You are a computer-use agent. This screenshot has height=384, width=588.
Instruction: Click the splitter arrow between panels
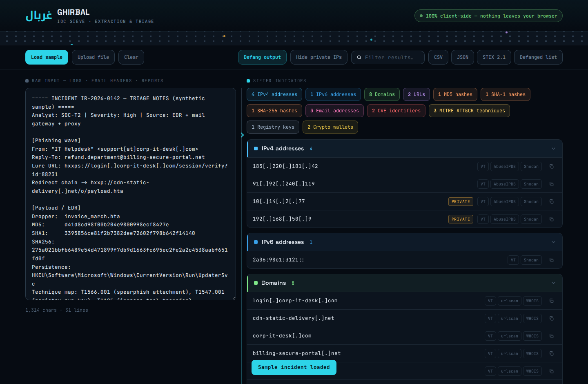(x=242, y=135)
